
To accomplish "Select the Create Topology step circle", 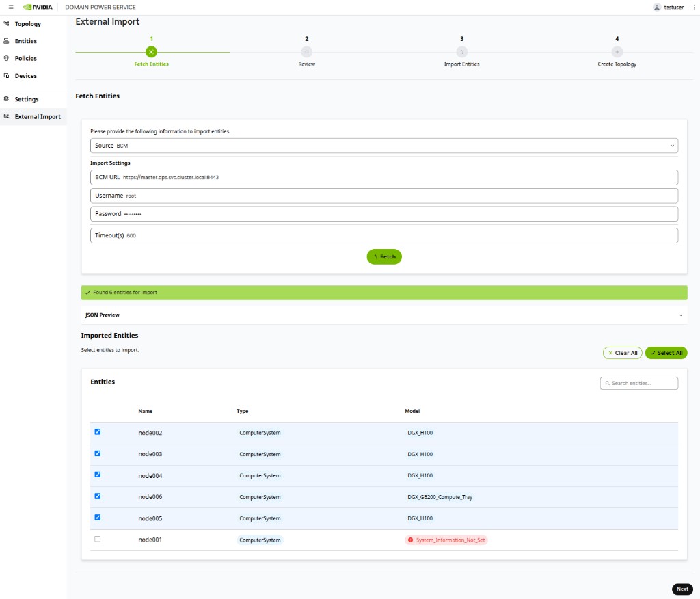I will coord(617,52).
